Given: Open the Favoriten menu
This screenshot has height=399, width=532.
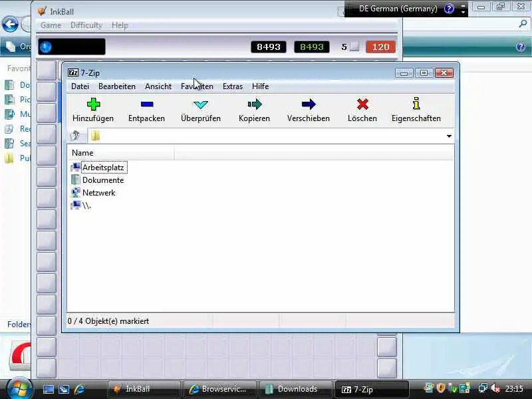Looking at the screenshot, I should tap(197, 86).
